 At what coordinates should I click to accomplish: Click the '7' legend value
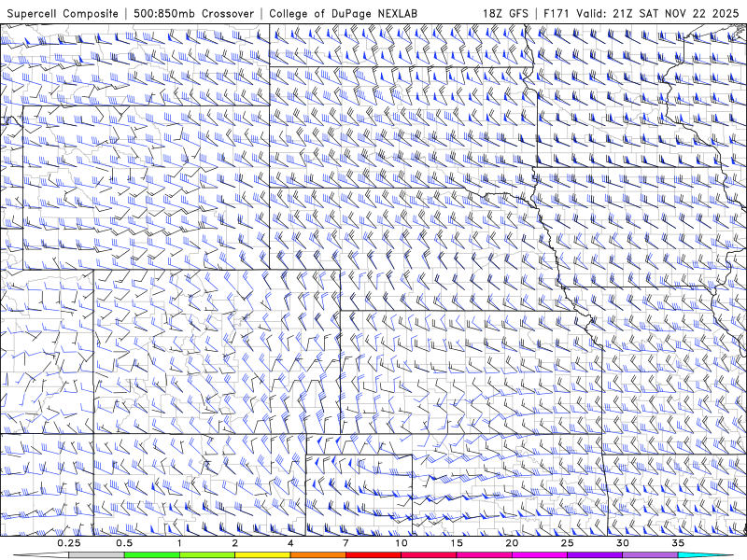point(345,543)
